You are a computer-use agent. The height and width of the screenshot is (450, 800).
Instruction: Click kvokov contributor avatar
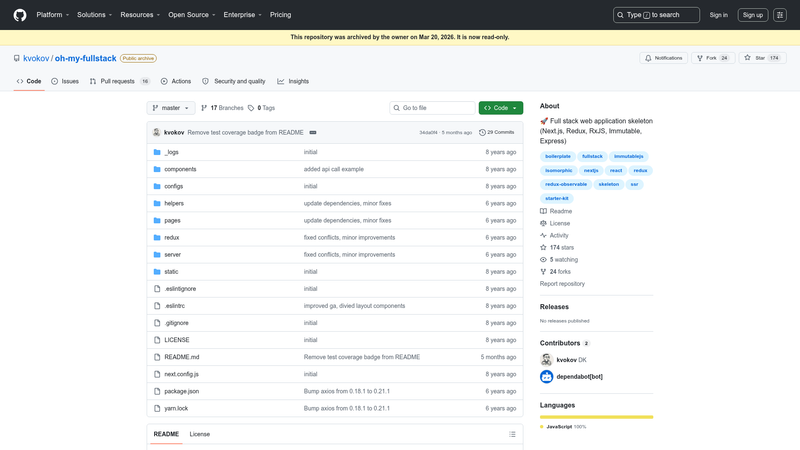(x=546, y=360)
